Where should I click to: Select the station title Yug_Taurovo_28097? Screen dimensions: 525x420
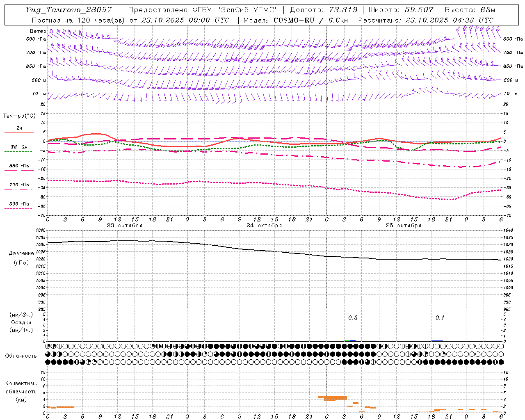point(68,10)
